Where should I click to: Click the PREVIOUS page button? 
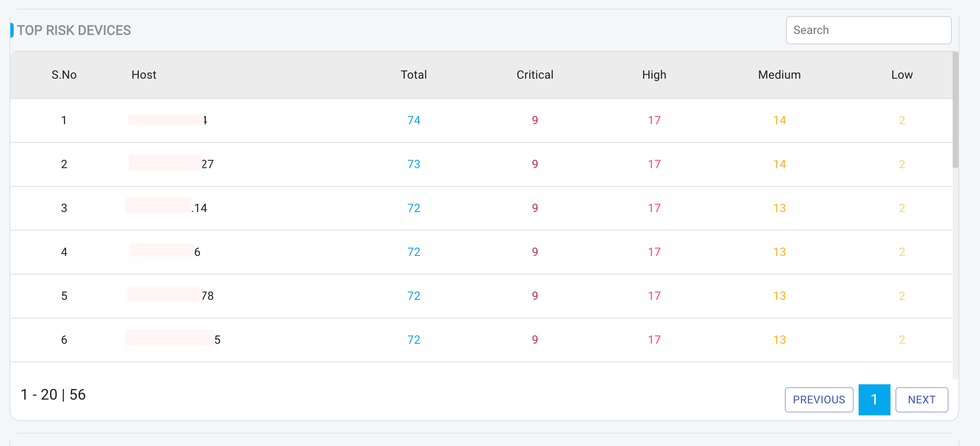818,400
